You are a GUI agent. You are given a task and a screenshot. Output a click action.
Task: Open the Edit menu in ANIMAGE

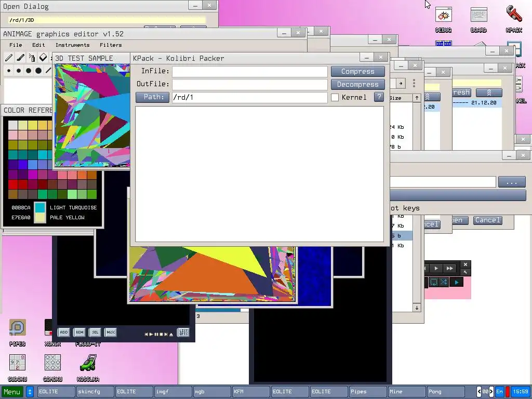38,45
